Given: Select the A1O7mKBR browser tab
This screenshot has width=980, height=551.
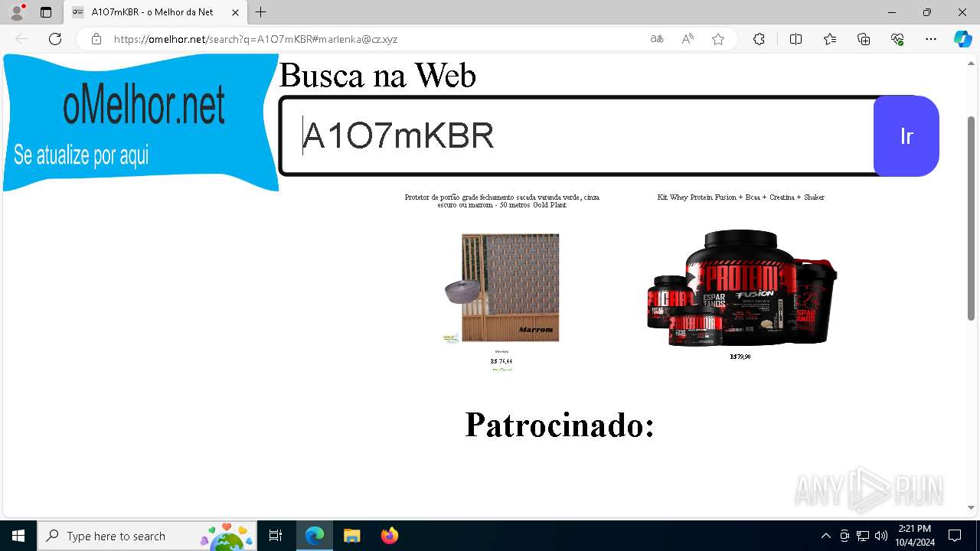Looking at the screenshot, I should click(155, 12).
